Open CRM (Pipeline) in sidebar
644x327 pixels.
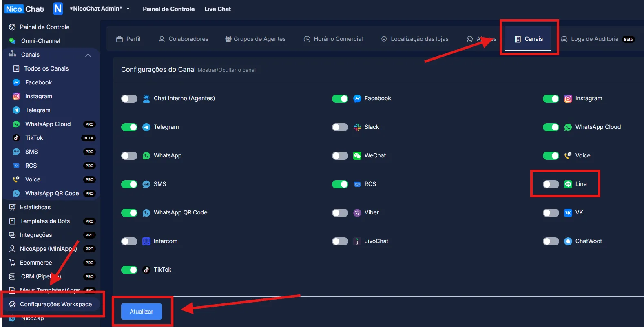tap(41, 276)
